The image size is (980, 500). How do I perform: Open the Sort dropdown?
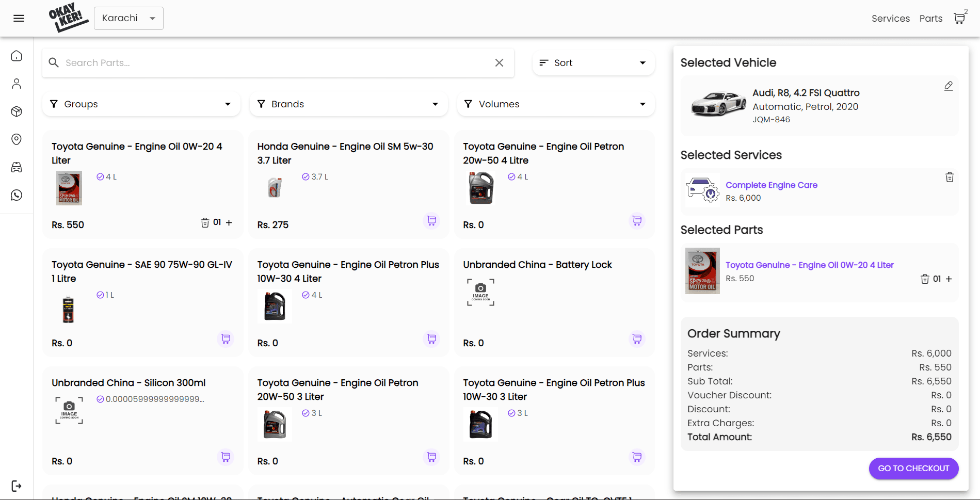click(x=593, y=63)
